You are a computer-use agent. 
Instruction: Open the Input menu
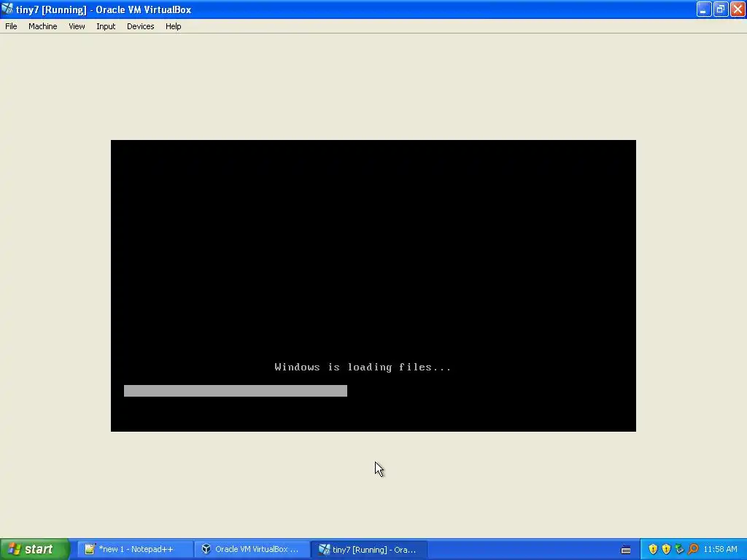point(106,26)
